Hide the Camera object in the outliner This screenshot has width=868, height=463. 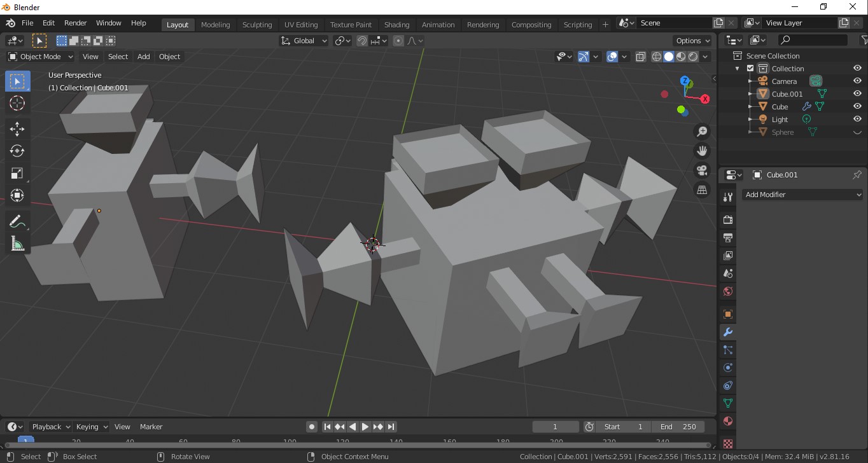point(857,81)
